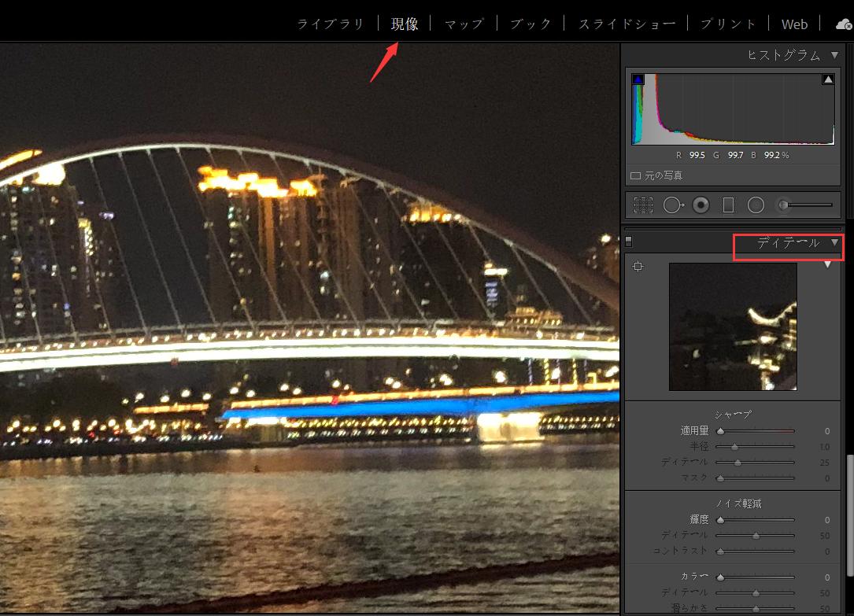This screenshot has height=616, width=854.
Task: Open the cloud sync status icon
Action: point(844,24)
